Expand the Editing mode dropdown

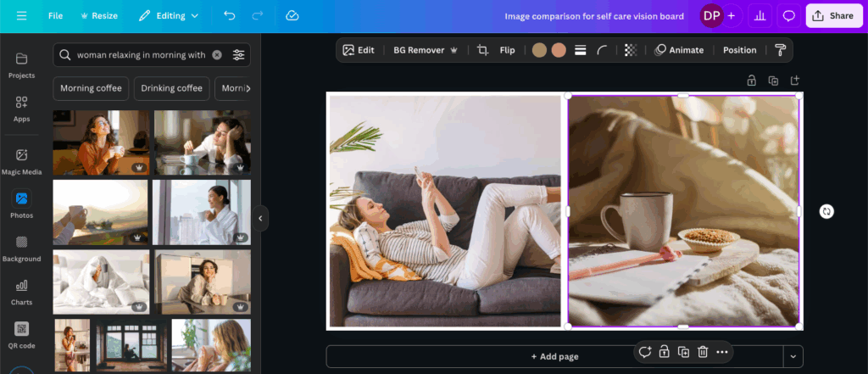(169, 15)
